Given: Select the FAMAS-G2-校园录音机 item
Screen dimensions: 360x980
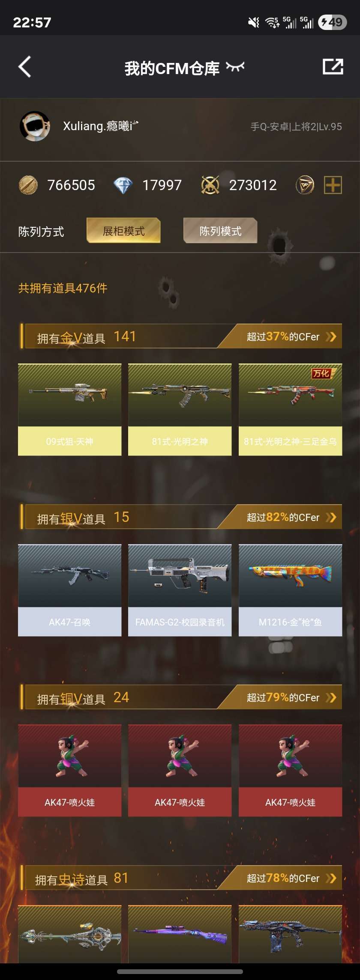Looking at the screenshot, I should [180, 590].
